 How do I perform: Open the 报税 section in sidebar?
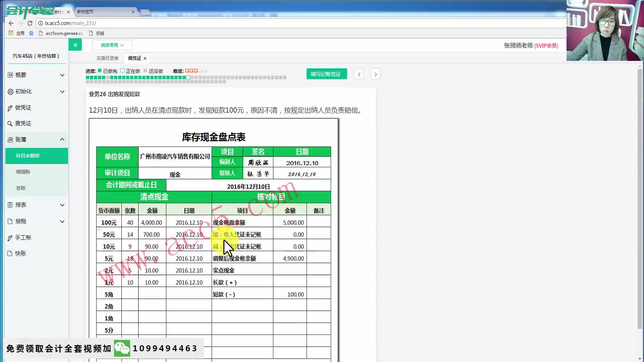21,221
